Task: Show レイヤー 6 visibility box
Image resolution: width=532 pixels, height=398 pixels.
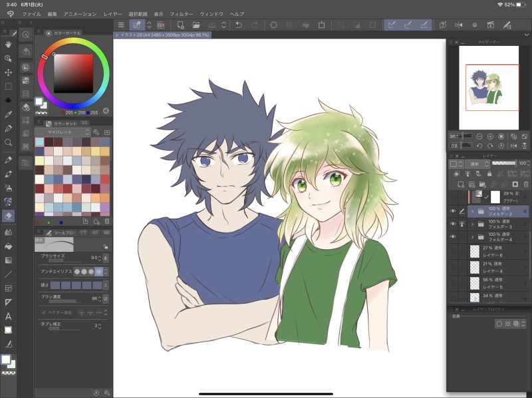Action: [x=453, y=251]
